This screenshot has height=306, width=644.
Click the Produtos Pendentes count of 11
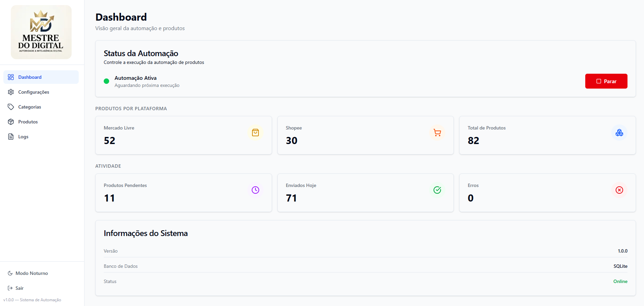(109, 198)
